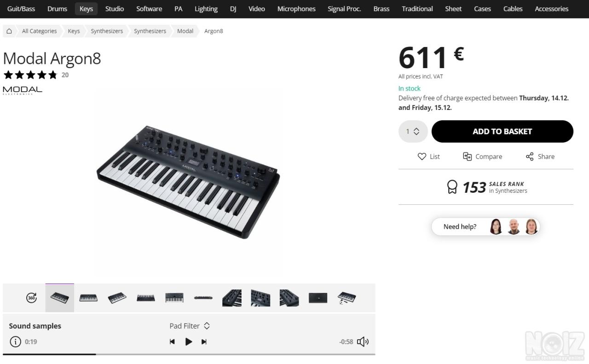Open the Microphones menu category

point(296,9)
